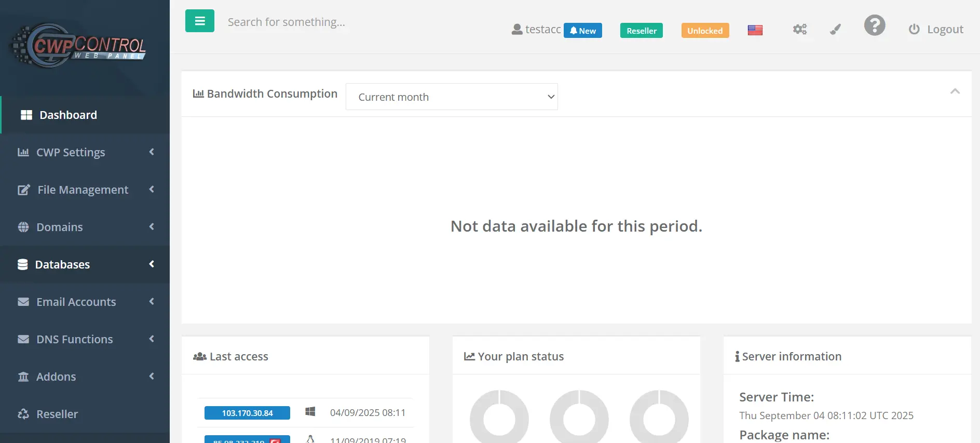Image resolution: width=980 pixels, height=443 pixels.
Task: Expand the CWP Settings submenu arrow
Action: (x=152, y=152)
